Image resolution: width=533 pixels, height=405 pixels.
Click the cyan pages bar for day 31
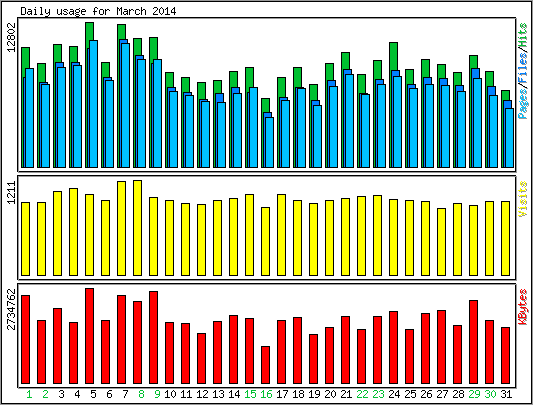(x=509, y=138)
